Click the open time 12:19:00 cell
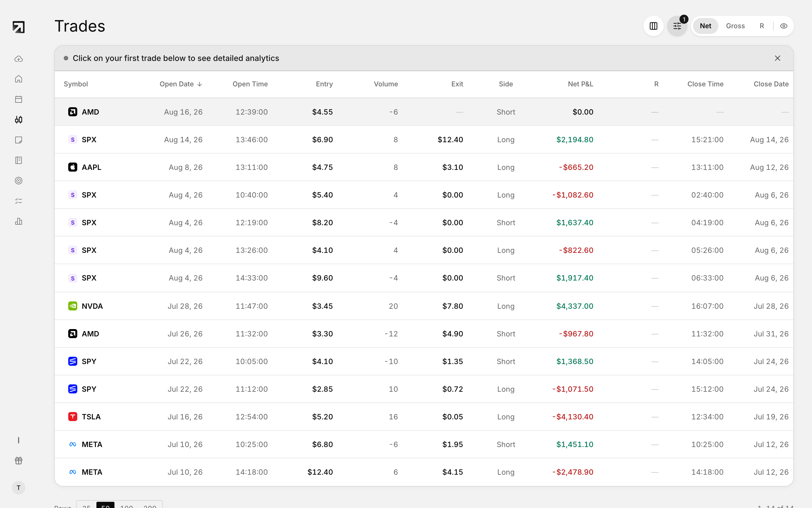Screen dimensions: 812x508 [251, 222]
